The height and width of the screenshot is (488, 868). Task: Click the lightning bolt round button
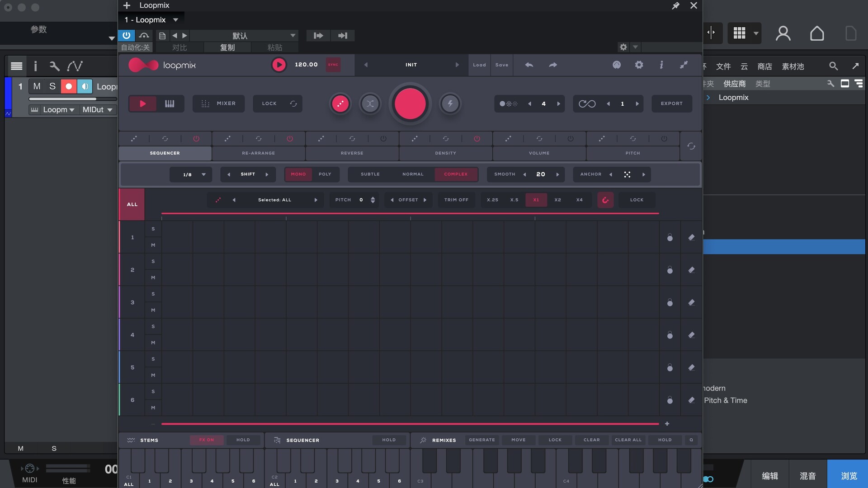[450, 104]
